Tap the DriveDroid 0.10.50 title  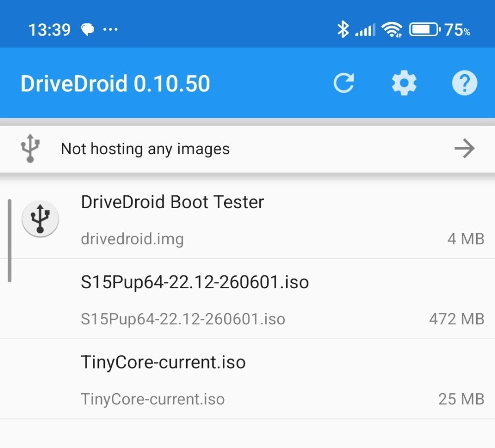(x=115, y=84)
